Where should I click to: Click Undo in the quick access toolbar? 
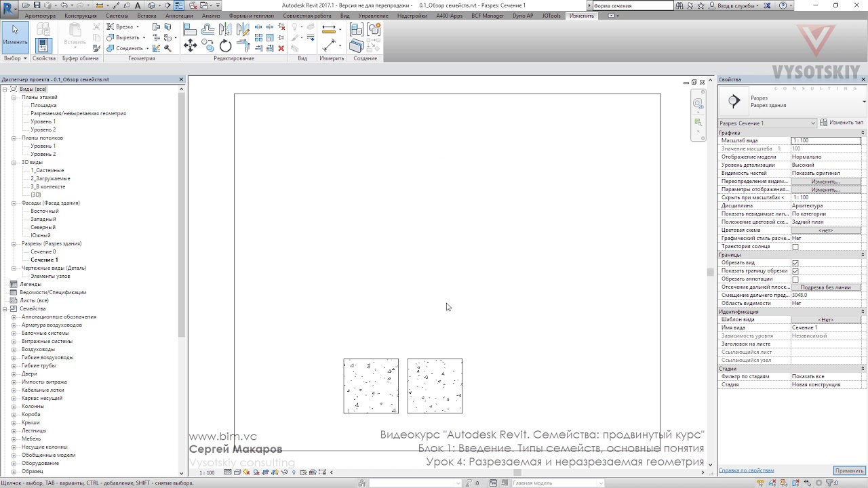pyautogui.click(x=64, y=5)
